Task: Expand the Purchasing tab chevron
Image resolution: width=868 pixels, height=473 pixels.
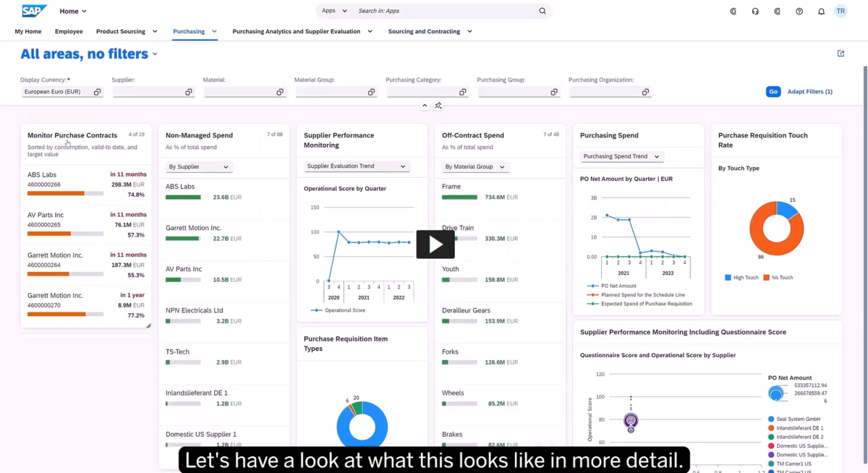Action: click(x=215, y=32)
